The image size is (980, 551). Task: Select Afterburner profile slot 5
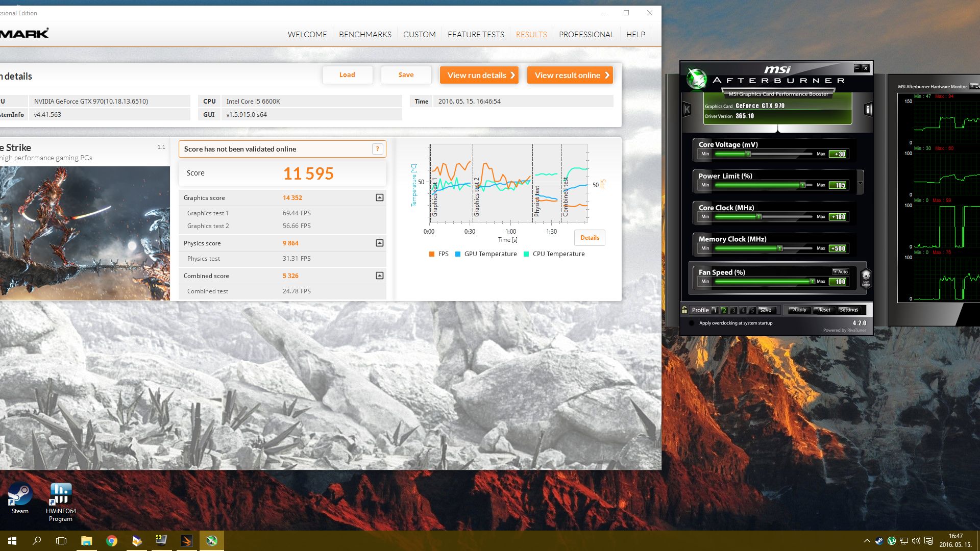tap(752, 310)
